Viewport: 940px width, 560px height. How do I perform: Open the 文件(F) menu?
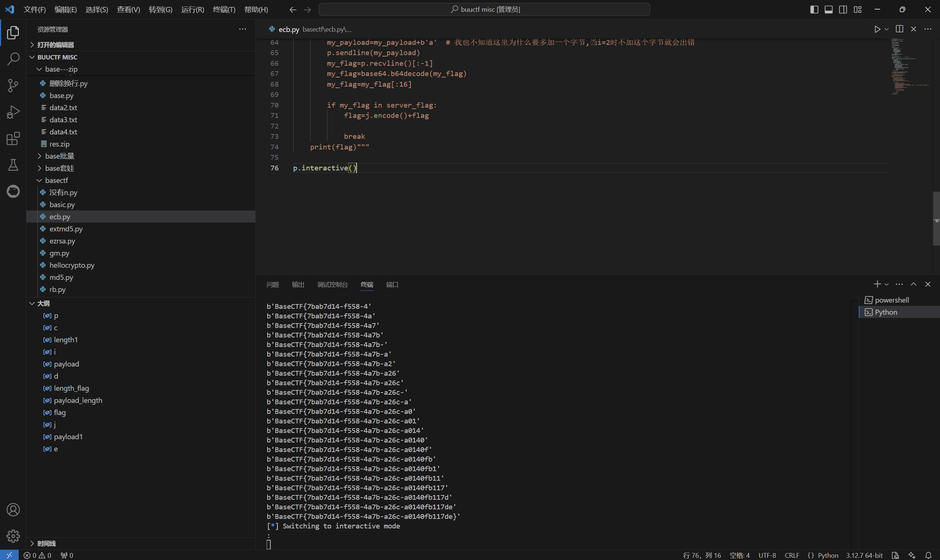click(35, 10)
